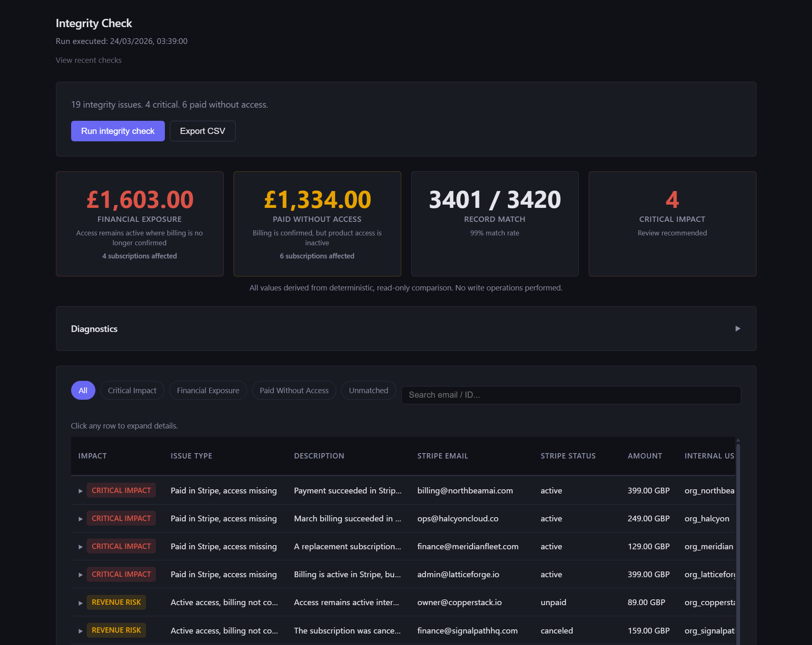Expand the Diagnostics panel arrow
The image size is (812, 645).
coord(738,329)
